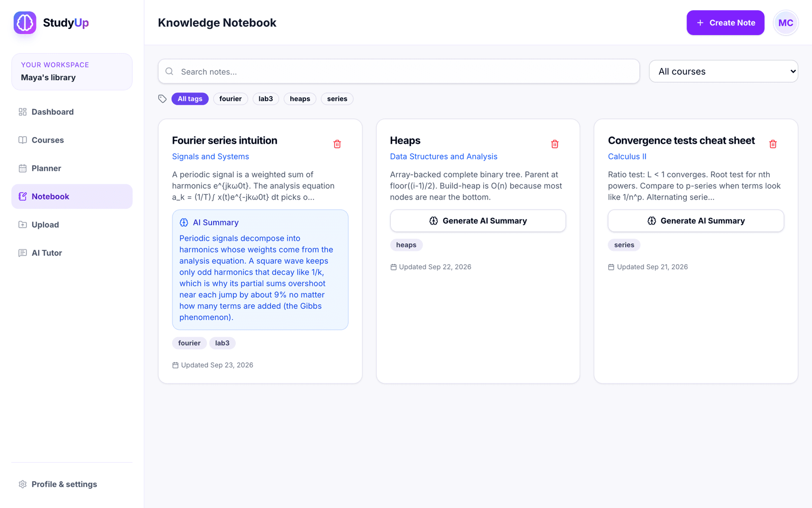Screen dimensions: 812x508
Task: Focus the Search notes field
Action: click(x=399, y=72)
